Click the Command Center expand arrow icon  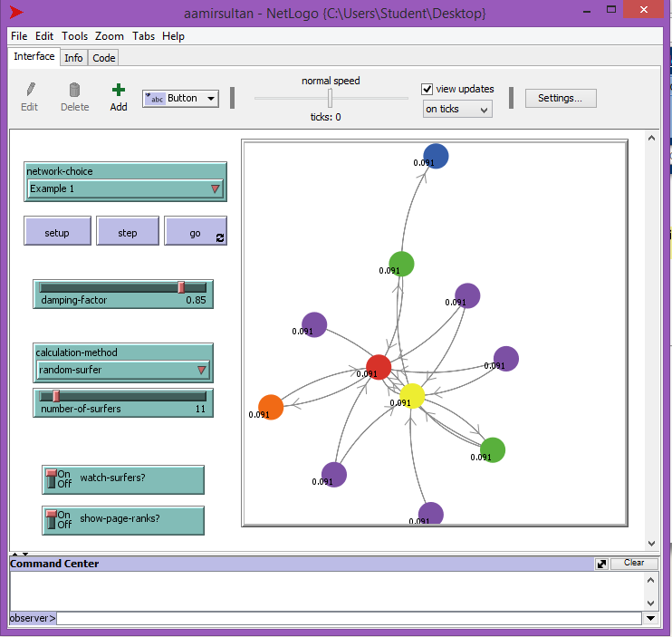[601, 564]
